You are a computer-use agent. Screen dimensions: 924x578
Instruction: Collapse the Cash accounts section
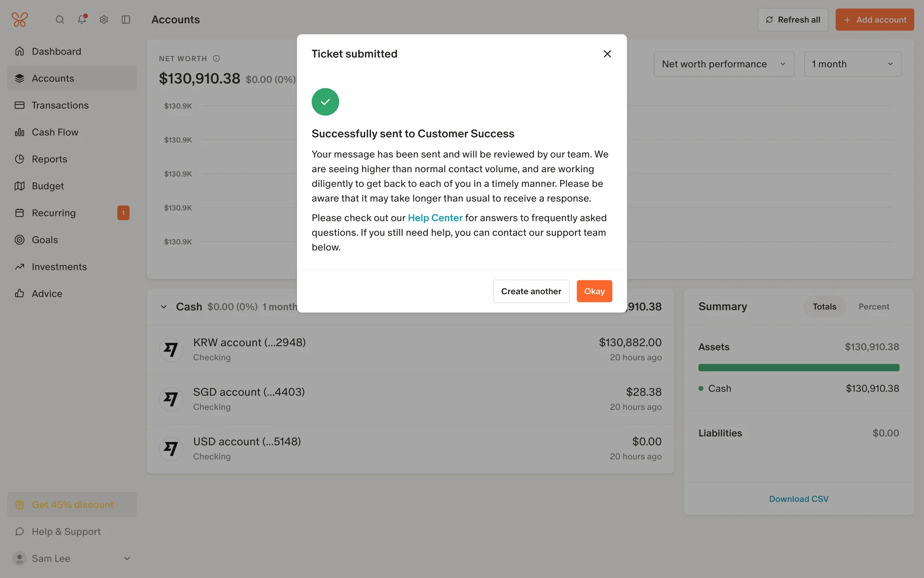[164, 307]
